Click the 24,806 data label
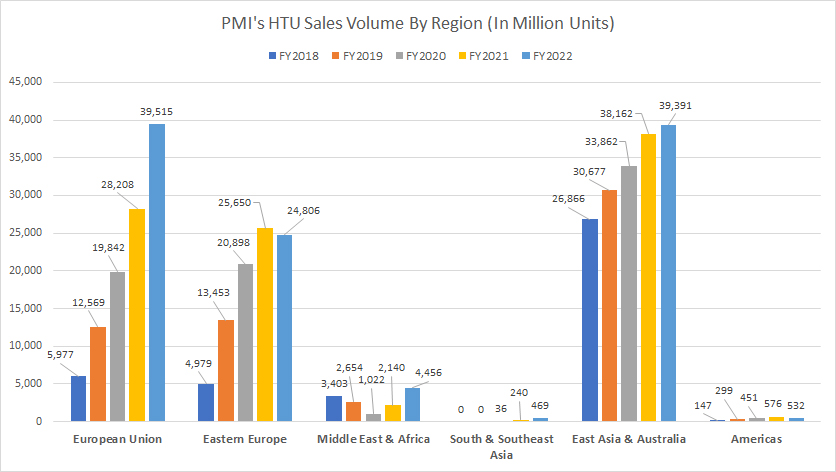 click(303, 211)
